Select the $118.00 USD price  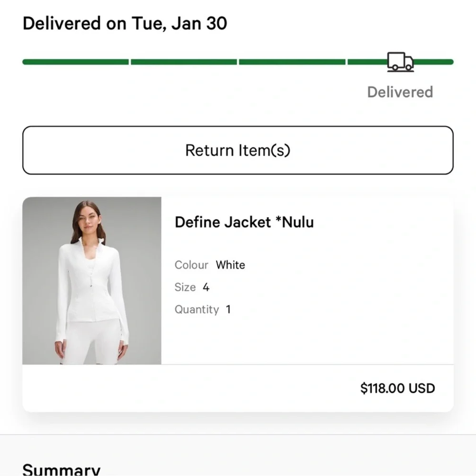point(397,388)
